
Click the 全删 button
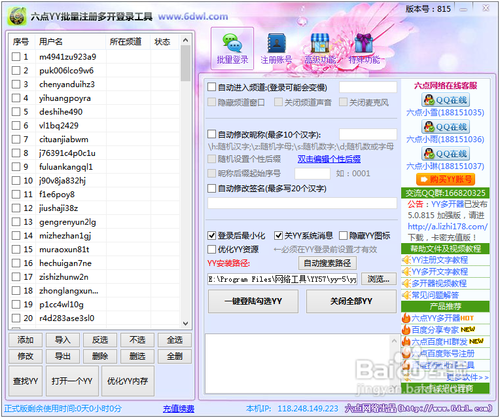click(x=175, y=356)
